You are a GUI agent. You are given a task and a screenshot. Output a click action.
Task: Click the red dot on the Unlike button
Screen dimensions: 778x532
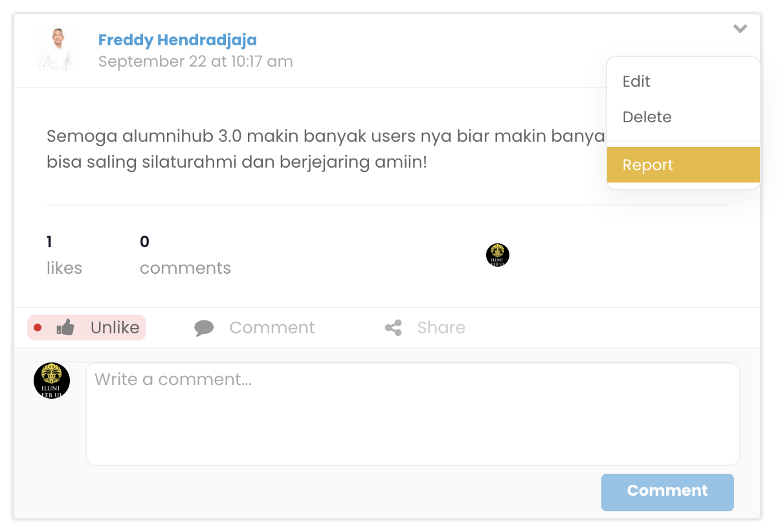pyautogui.click(x=38, y=327)
